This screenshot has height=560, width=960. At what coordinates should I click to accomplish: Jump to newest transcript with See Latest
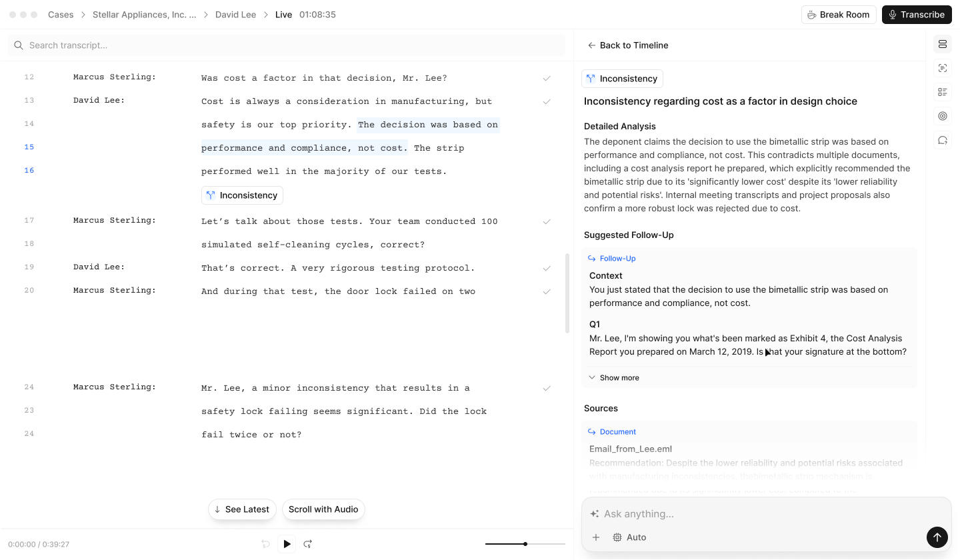pyautogui.click(x=242, y=509)
